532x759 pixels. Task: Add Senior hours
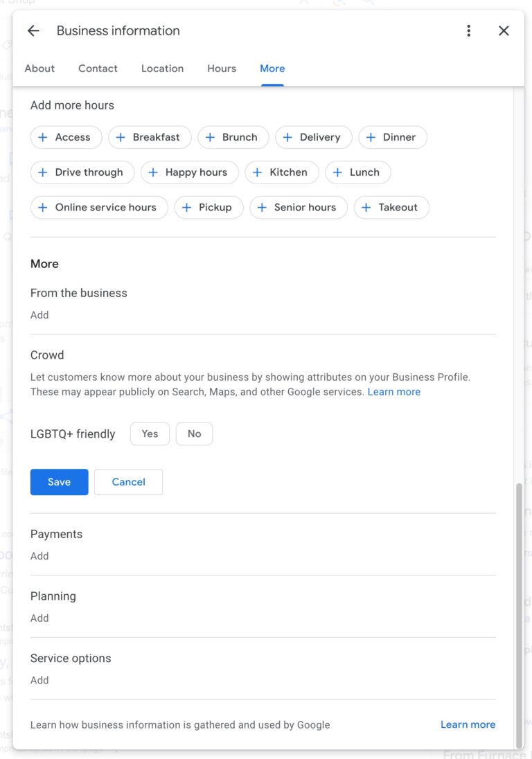298,207
